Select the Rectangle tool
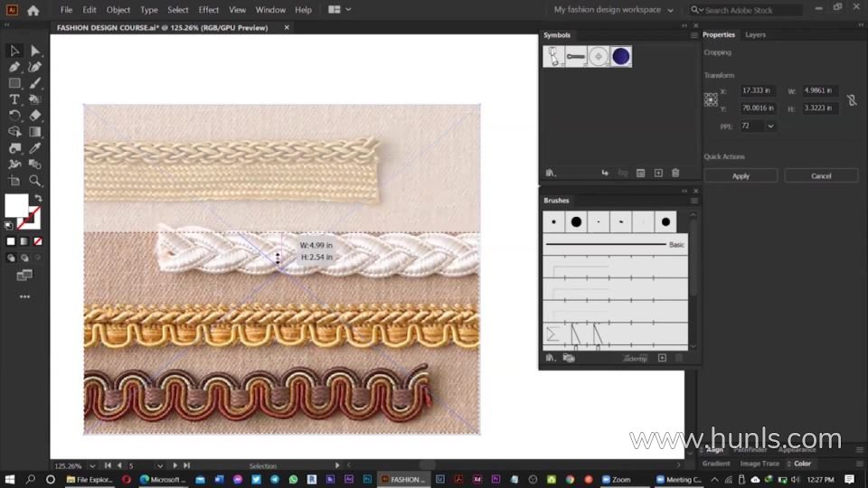This screenshot has width=868, height=488. [x=14, y=83]
